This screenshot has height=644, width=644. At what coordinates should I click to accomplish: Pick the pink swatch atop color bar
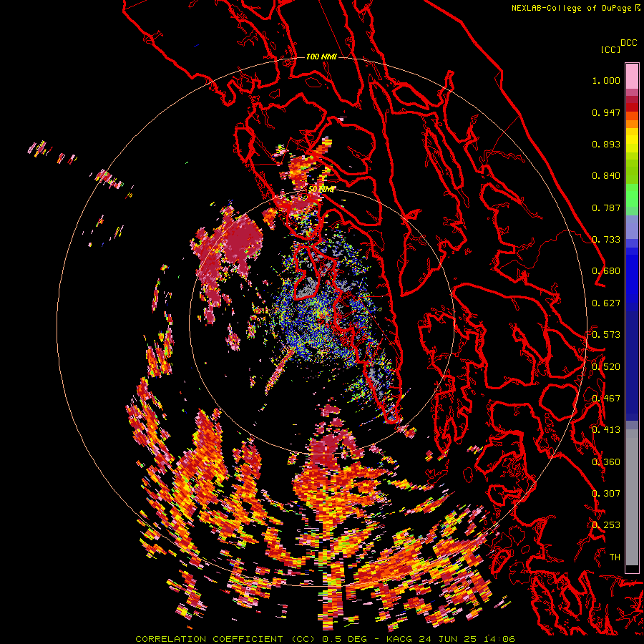pyautogui.click(x=632, y=76)
